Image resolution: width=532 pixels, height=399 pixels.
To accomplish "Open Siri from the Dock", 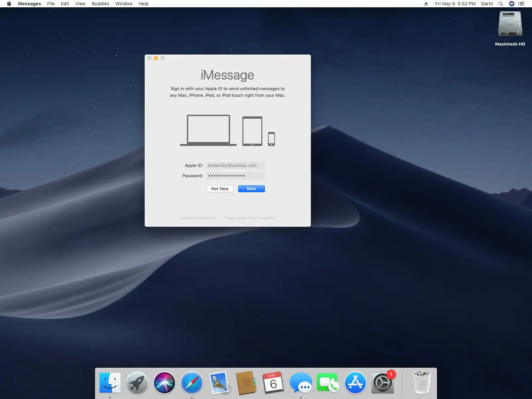I will pyautogui.click(x=164, y=383).
